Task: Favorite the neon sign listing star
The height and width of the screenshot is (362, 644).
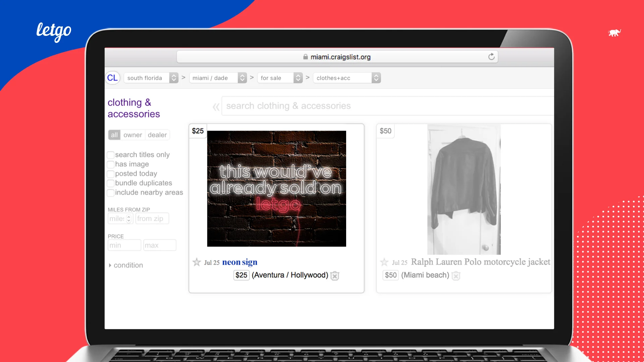Action: pyautogui.click(x=197, y=262)
